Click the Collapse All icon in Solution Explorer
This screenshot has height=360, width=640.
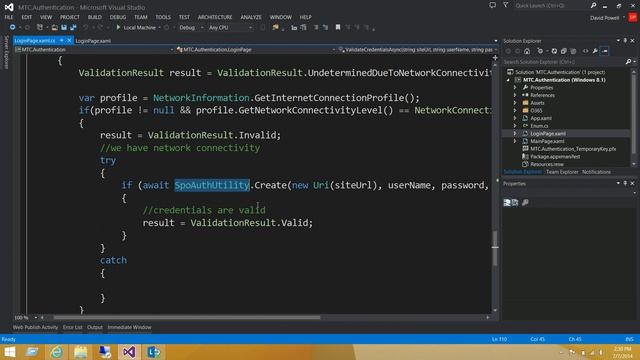point(564,51)
